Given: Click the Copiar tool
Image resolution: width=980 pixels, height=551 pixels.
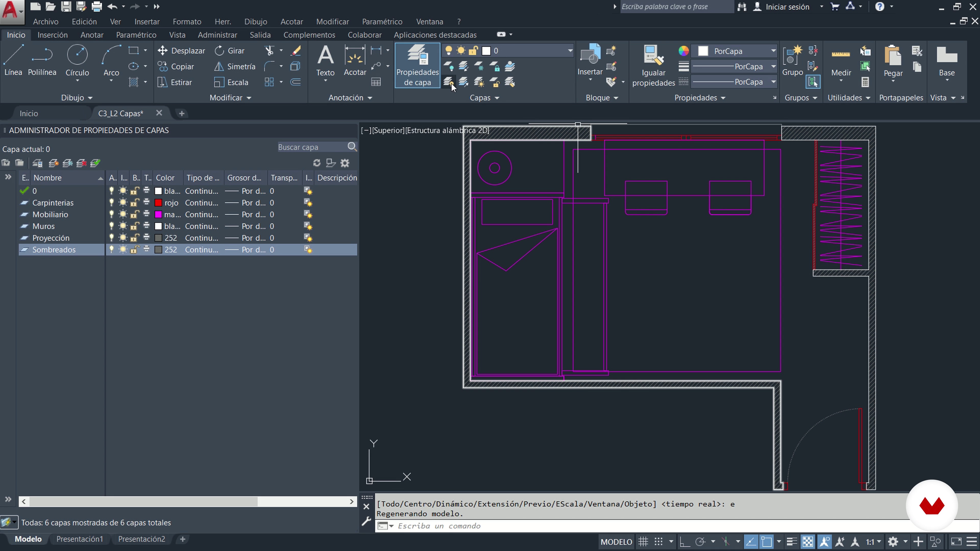Looking at the screenshot, I should click(x=176, y=67).
